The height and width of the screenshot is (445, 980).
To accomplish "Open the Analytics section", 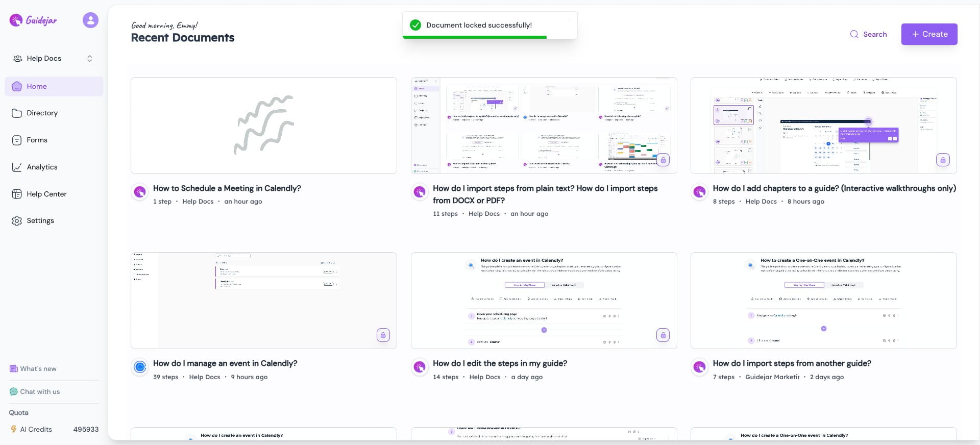I will coord(54,167).
